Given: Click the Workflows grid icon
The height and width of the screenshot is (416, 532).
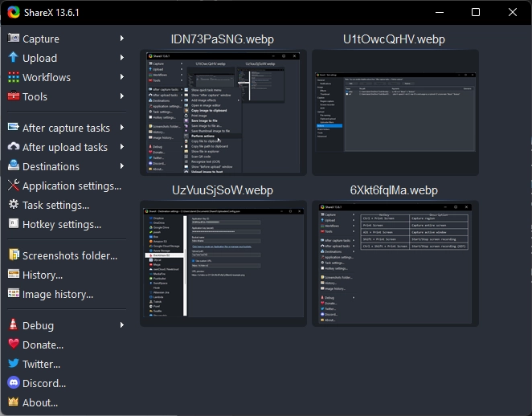Looking at the screenshot, I should tap(13, 77).
